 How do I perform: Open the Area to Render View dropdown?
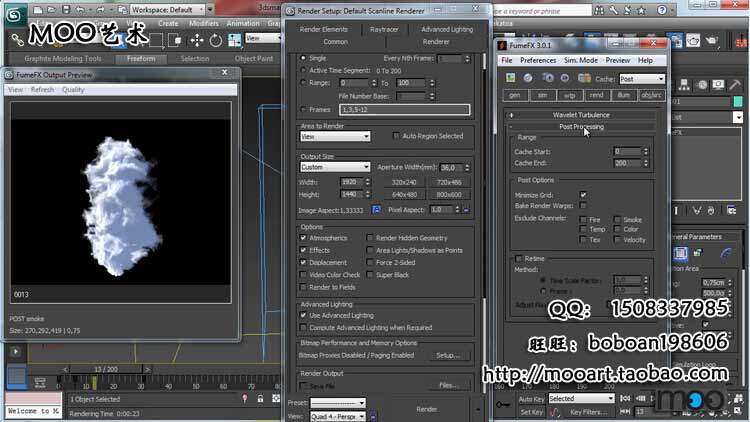point(335,137)
